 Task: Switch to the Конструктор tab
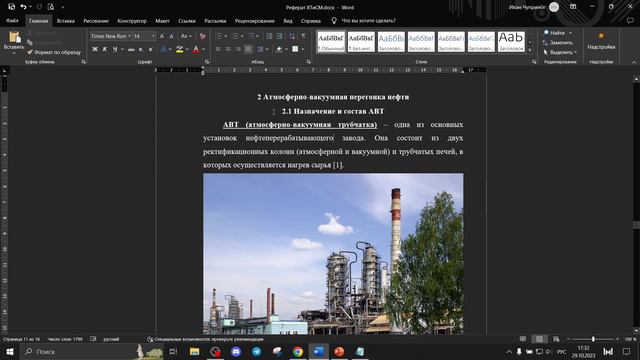coord(132,20)
